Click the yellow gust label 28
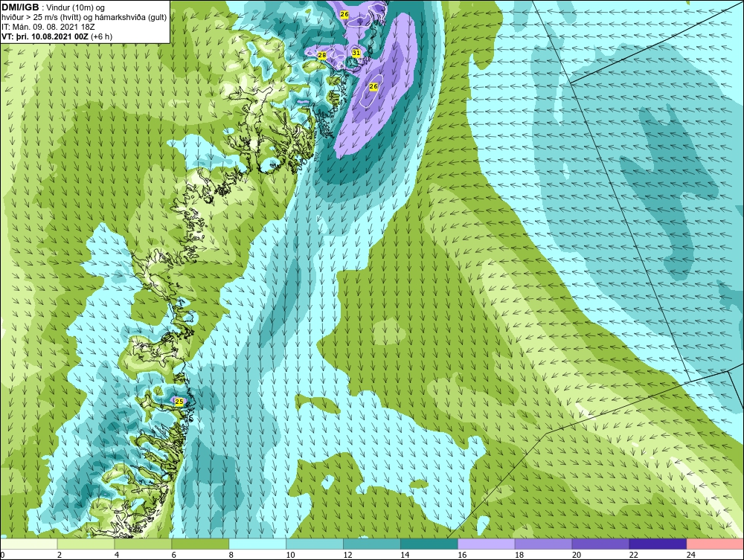This screenshot has height=560, width=744. click(321, 56)
